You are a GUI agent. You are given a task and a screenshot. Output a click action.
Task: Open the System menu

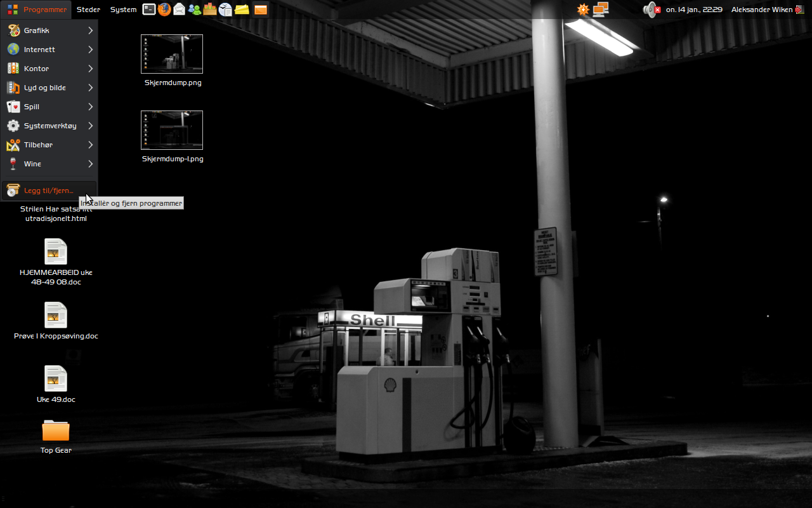tap(123, 10)
